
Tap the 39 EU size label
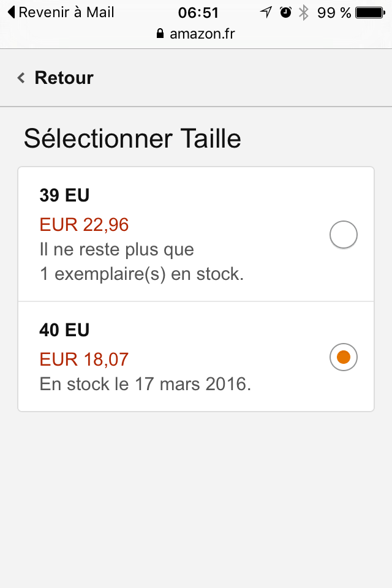(64, 195)
